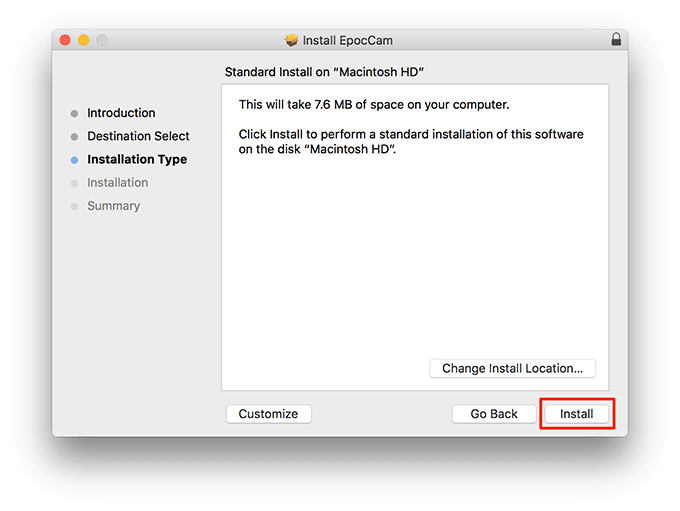Click the lock icon in the title bar
Viewport: 680px width, 511px height.
coord(616,40)
